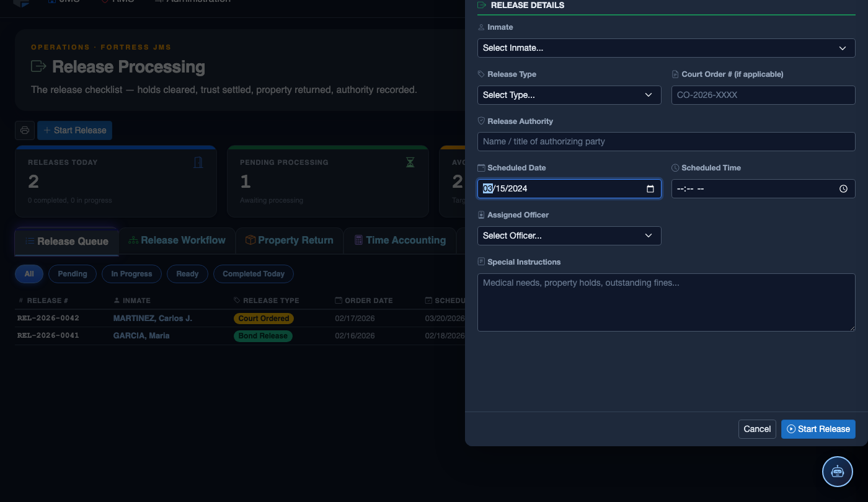Image resolution: width=868 pixels, height=502 pixels.
Task: Click release number REL-2026-0042
Action: pos(48,319)
